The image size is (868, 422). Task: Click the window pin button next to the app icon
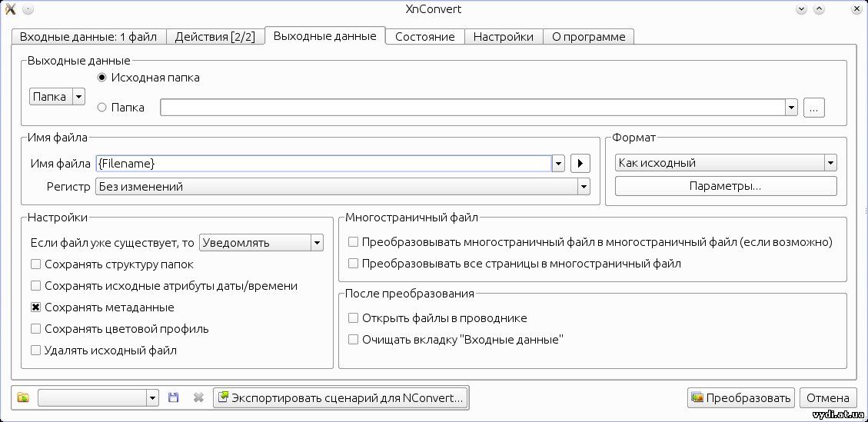coord(28,9)
